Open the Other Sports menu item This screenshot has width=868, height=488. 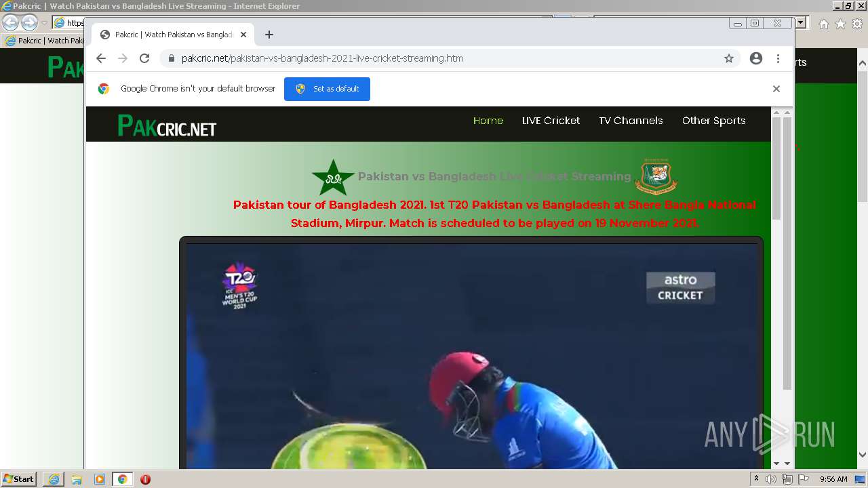[713, 121]
